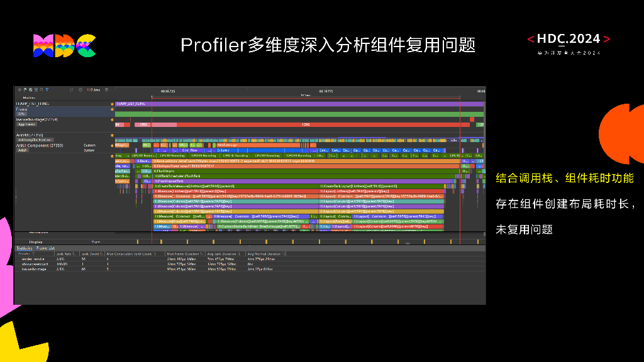Image resolution: width=644 pixels, height=362 pixels.
Task: Expand the ArkVM (27358) track row
Action: [31, 134]
